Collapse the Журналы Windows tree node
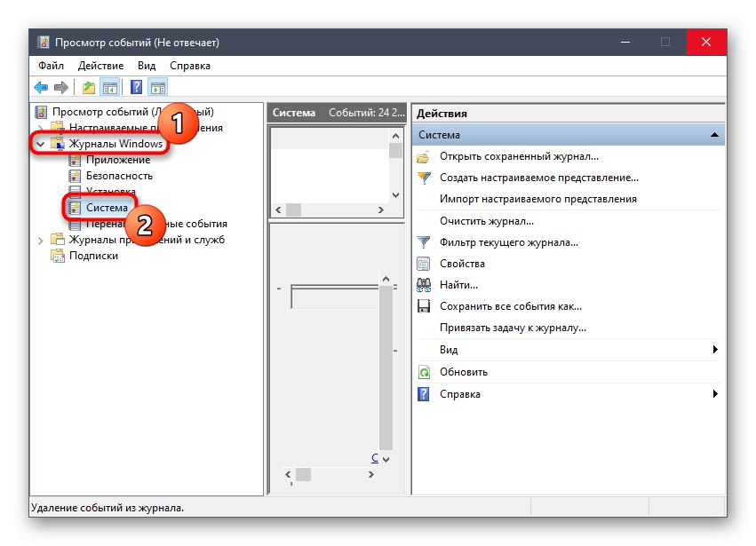This screenshot has width=756, height=546. coord(41,144)
